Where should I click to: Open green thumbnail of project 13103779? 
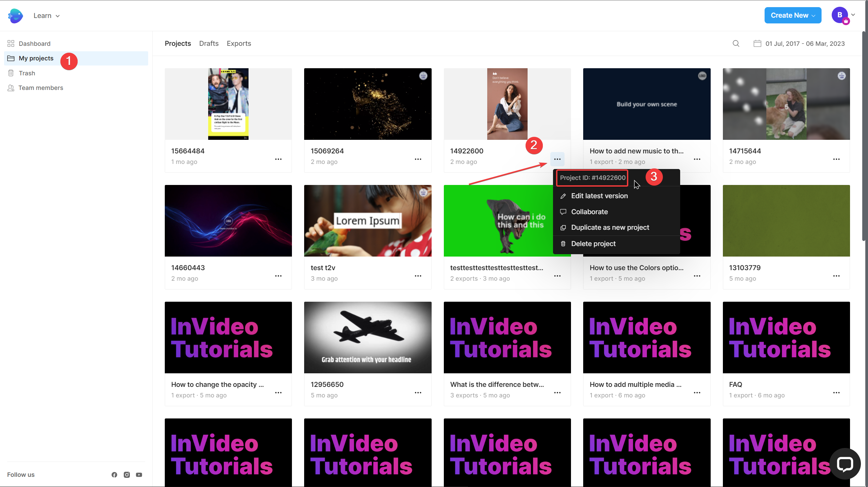(x=786, y=221)
